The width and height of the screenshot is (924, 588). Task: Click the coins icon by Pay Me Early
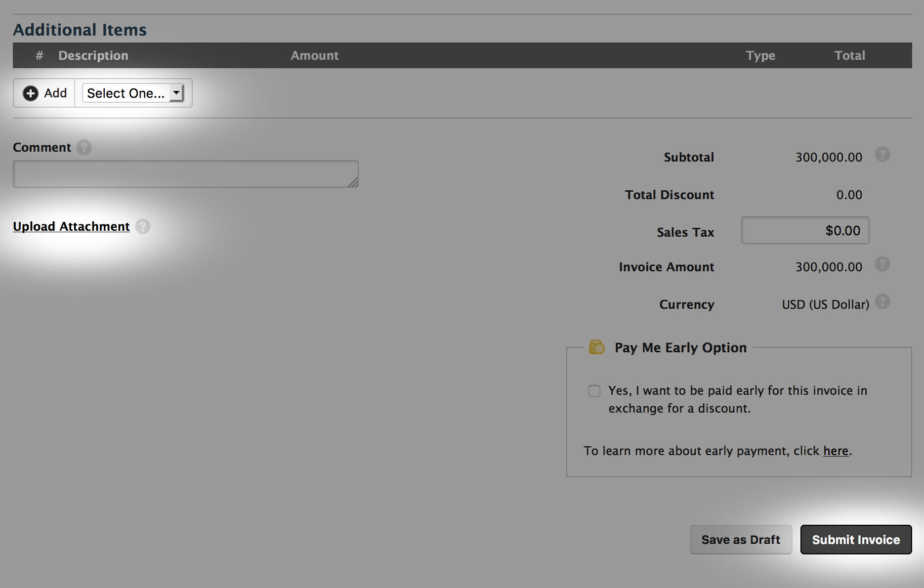pyautogui.click(x=596, y=347)
